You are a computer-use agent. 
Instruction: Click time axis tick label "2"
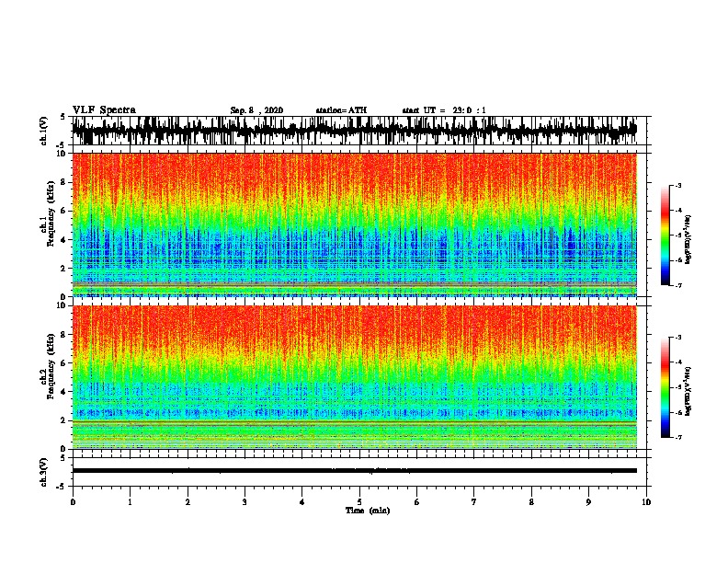point(188,502)
